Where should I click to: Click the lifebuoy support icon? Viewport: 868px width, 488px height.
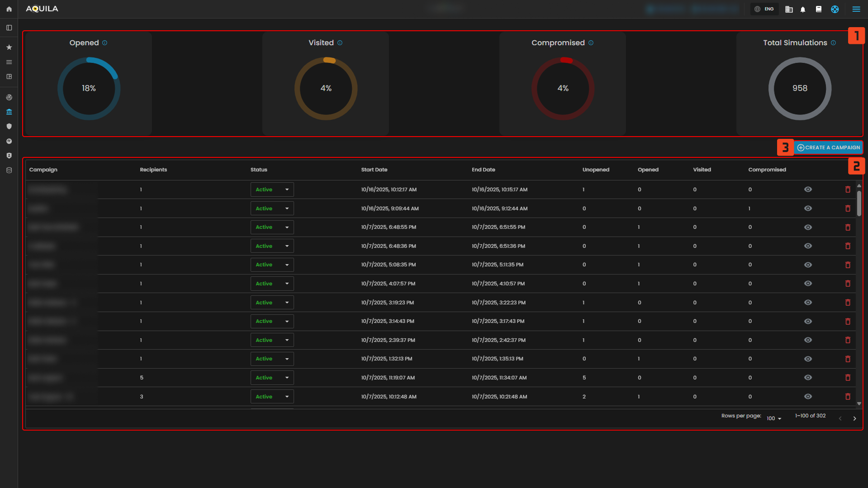pyautogui.click(x=835, y=9)
